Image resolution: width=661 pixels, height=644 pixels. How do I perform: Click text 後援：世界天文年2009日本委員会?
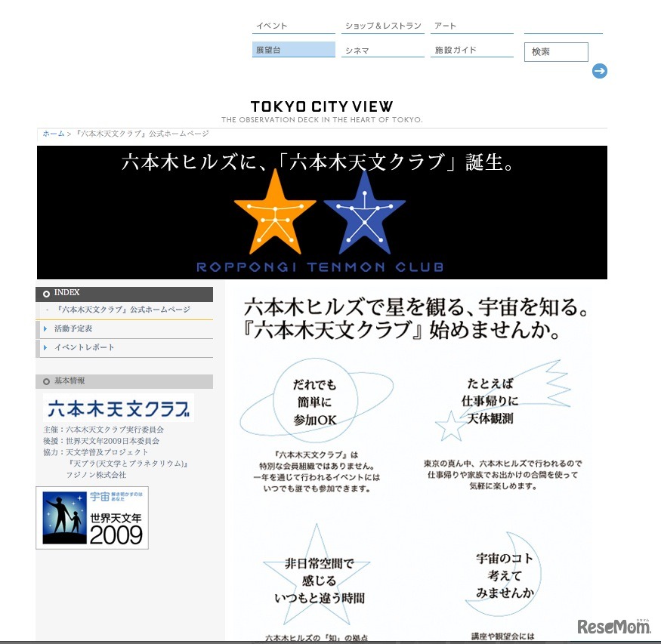pyautogui.click(x=101, y=441)
